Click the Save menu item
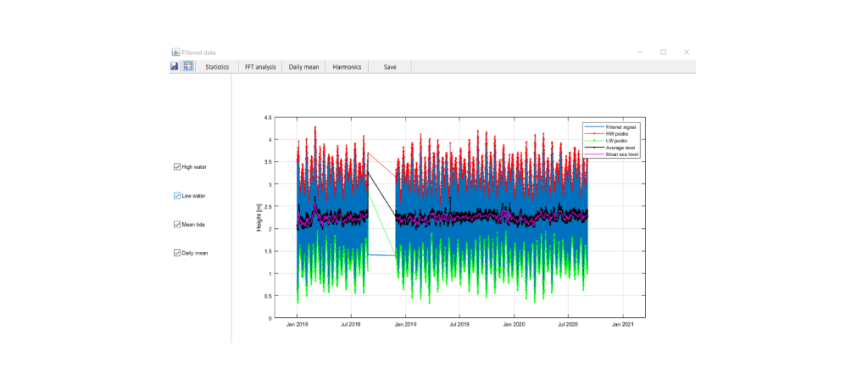Screen dimensions: 868x391 pyautogui.click(x=390, y=66)
